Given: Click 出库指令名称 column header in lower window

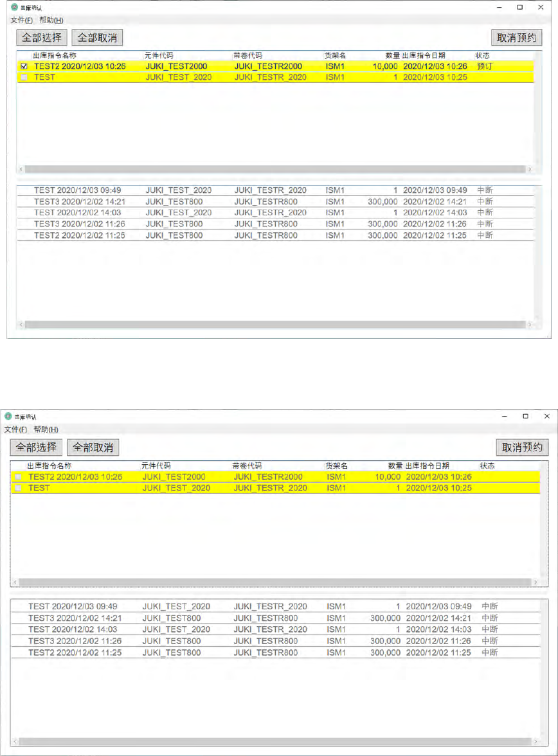Looking at the screenshot, I should coord(50,465).
